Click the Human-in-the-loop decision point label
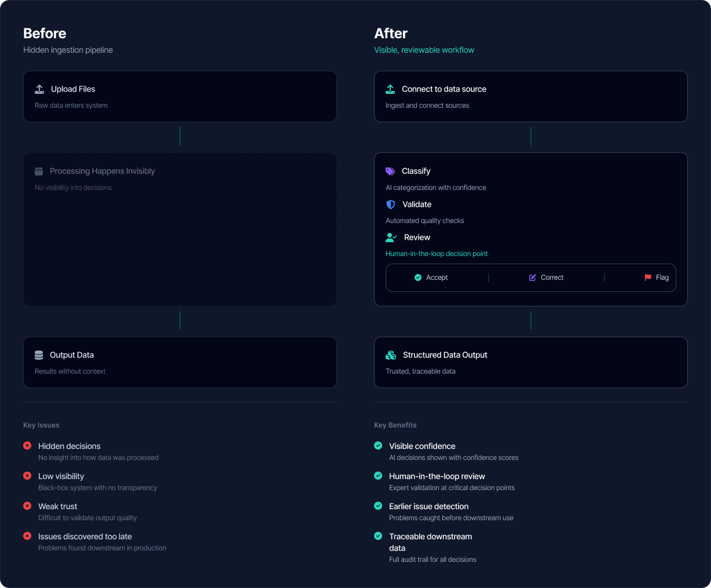Viewport: 711px width, 588px height. pyautogui.click(x=437, y=253)
